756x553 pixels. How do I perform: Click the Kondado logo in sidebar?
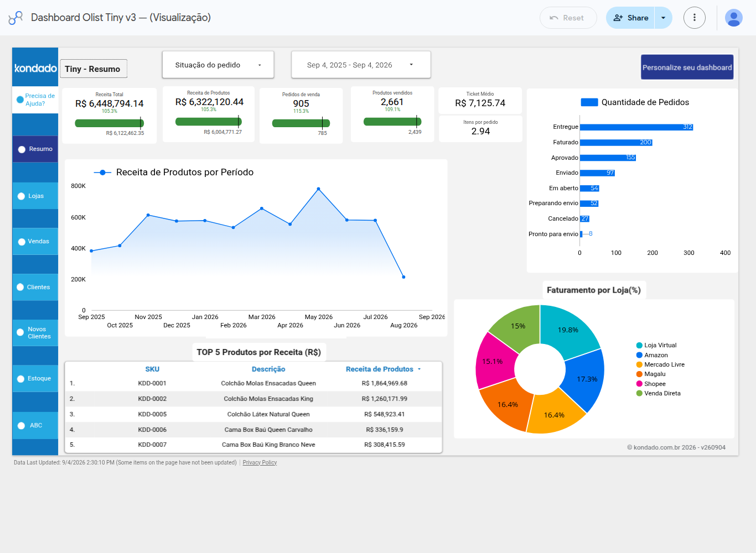[x=35, y=67]
